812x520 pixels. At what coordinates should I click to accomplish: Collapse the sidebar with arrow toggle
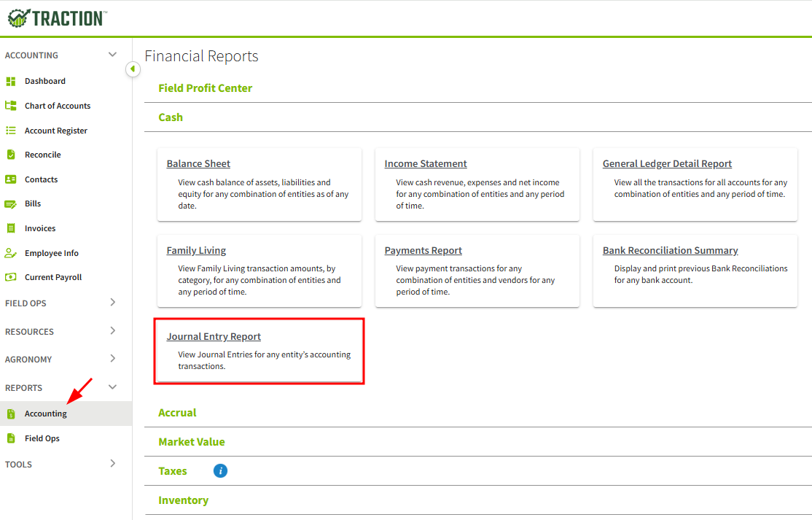click(133, 69)
